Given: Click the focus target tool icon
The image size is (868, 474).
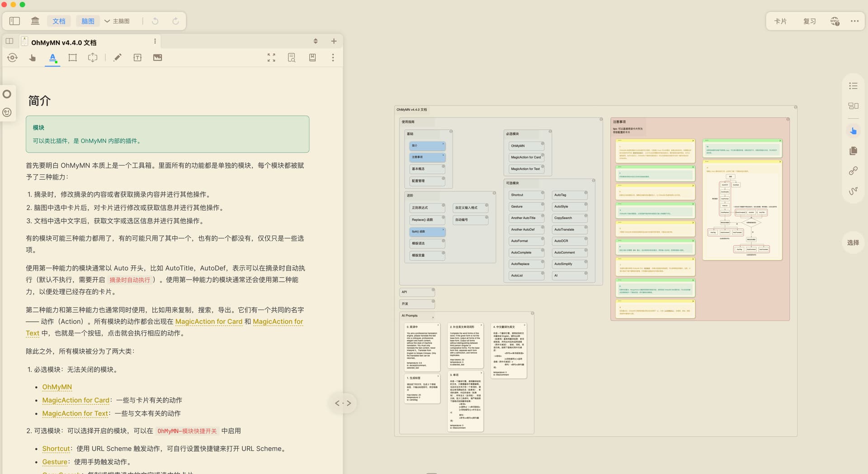Looking at the screenshot, I should (13, 57).
